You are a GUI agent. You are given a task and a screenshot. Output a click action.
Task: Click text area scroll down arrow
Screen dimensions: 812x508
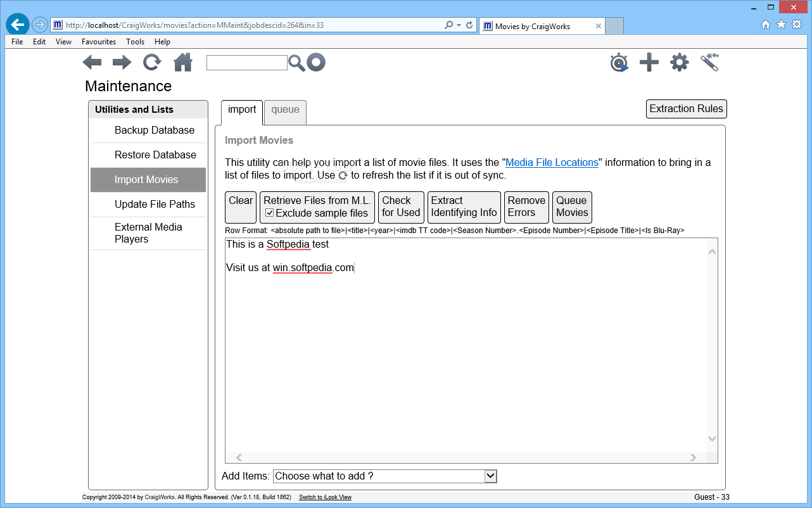tap(713, 438)
